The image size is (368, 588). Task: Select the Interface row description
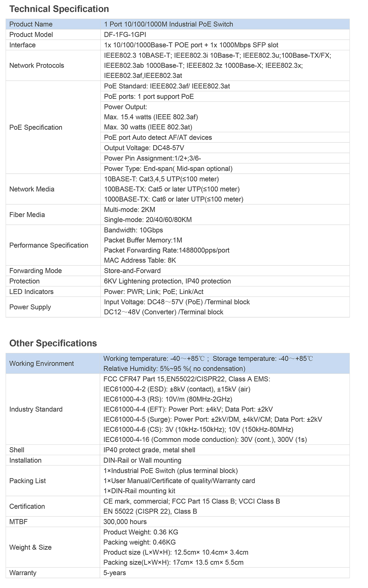click(x=191, y=45)
